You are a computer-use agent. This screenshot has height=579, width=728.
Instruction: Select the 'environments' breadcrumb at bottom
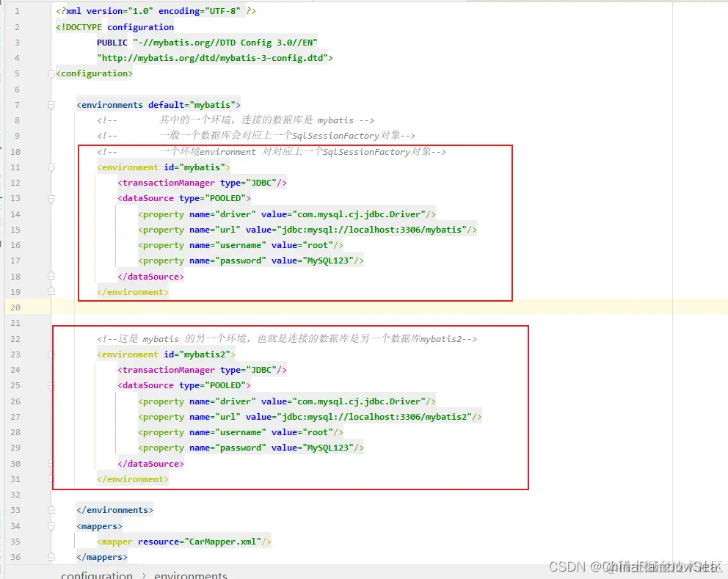190,575
